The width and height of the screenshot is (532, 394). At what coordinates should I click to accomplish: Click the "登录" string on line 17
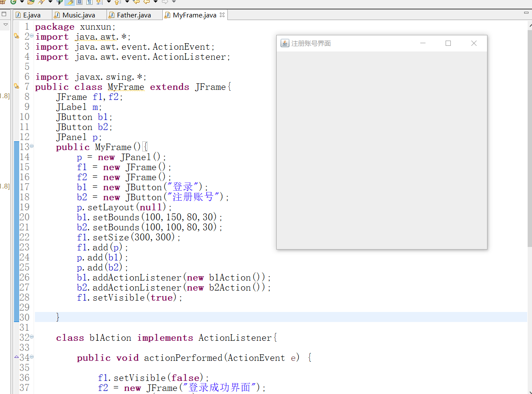click(183, 187)
